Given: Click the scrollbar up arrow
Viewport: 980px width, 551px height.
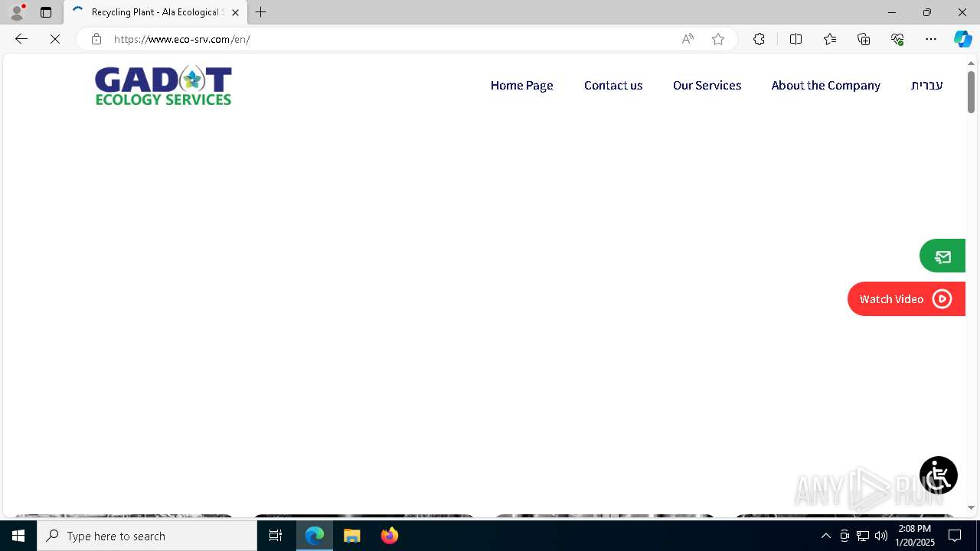Looking at the screenshot, I should pyautogui.click(x=971, y=63).
